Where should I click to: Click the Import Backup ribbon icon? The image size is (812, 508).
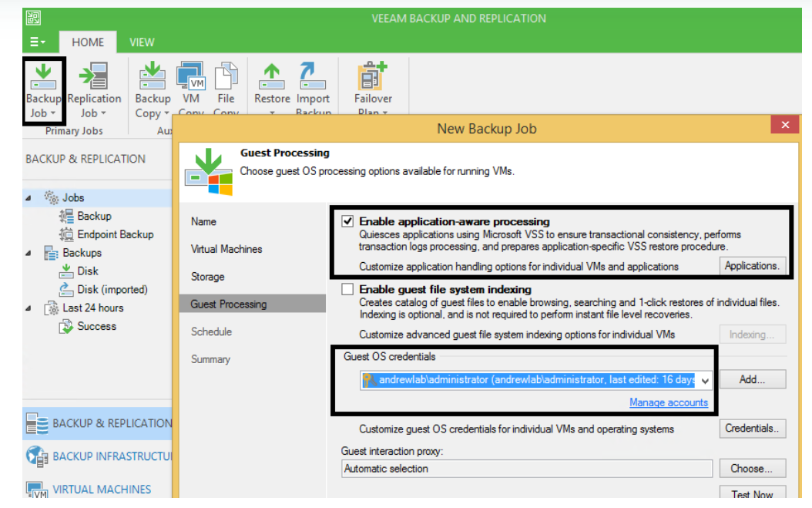point(313,77)
